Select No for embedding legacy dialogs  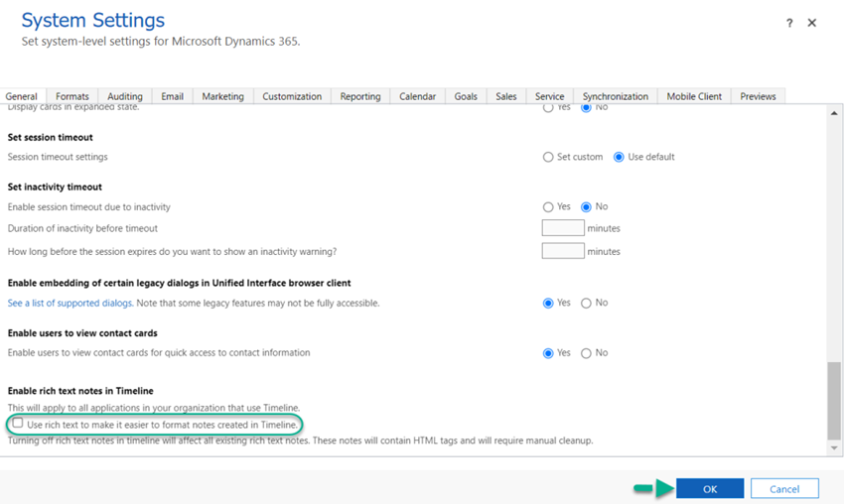[586, 304]
